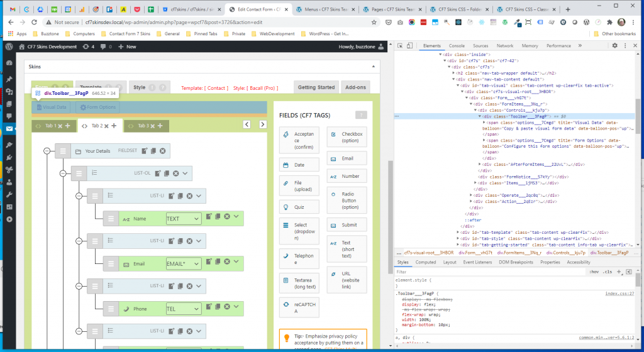Toggle the :hov element state button
The image size is (644, 352).
pyautogui.click(x=594, y=272)
